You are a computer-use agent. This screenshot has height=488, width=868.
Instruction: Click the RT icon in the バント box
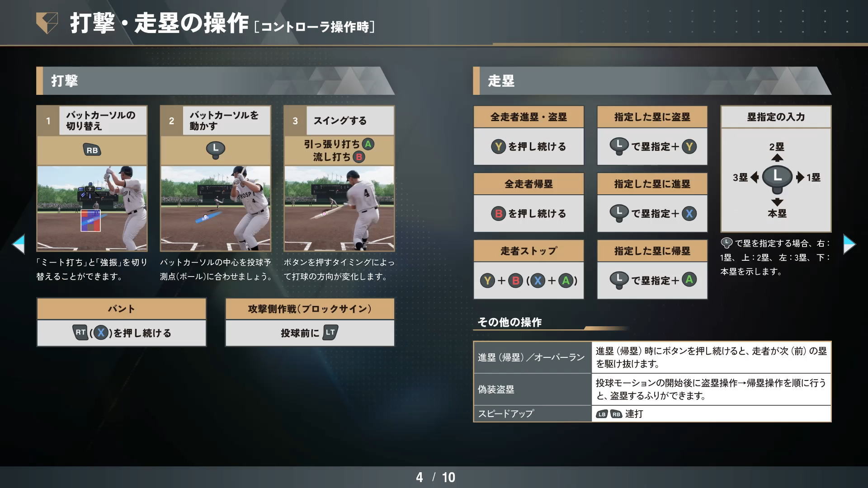click(x=80, y=333)
